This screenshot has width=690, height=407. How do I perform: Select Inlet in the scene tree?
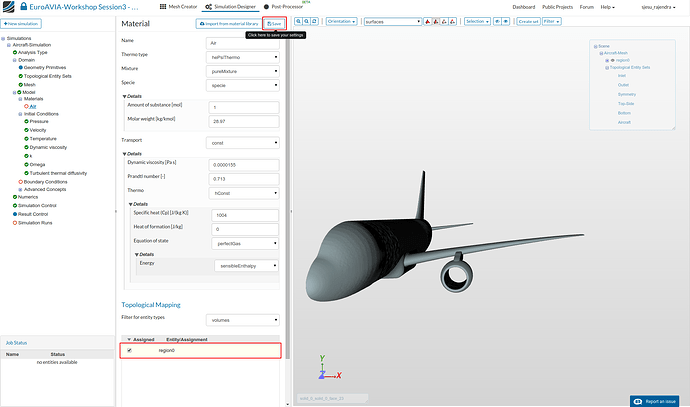point(621,76)
